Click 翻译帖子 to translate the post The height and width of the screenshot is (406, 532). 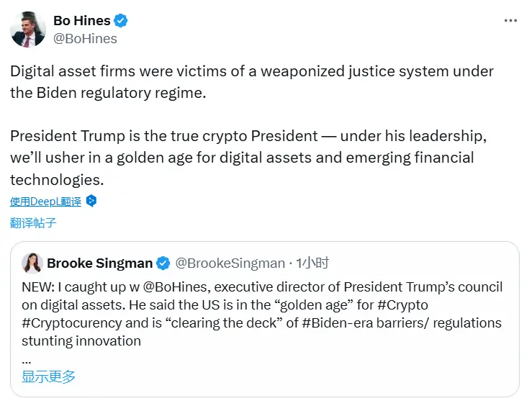33,223
